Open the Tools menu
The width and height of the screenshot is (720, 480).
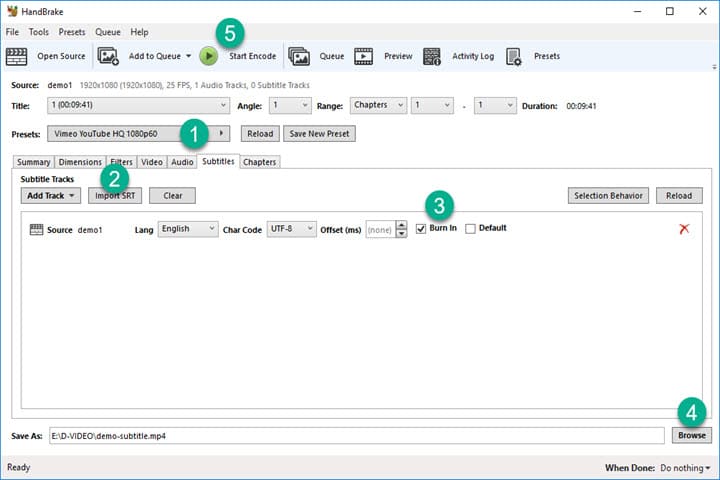pyautogui.click(x=39, y=32)
